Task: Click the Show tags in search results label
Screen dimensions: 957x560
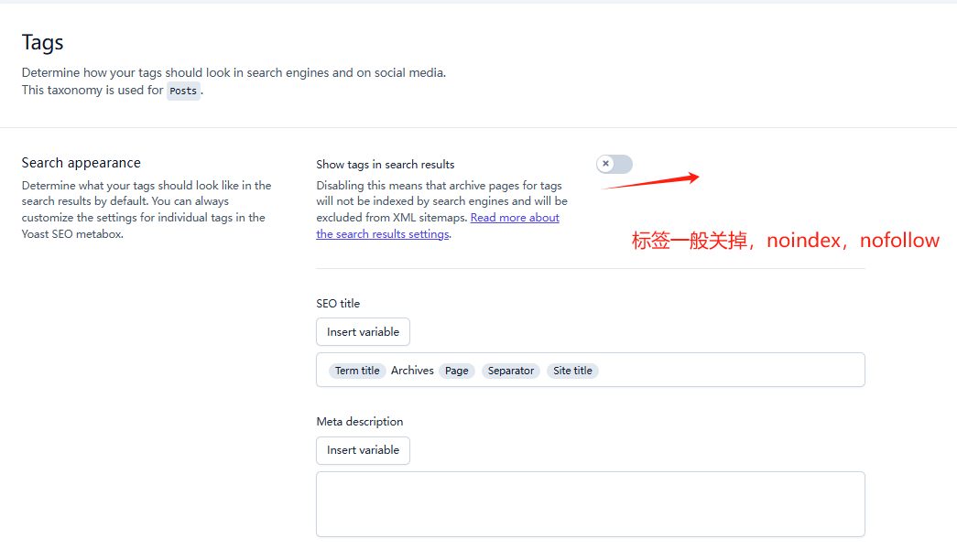Action: (386, 164)
